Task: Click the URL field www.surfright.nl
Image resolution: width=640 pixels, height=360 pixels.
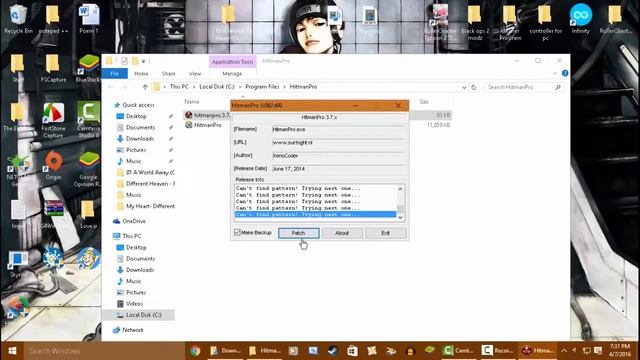Action: pyautogui.click(x=338, y=142)
